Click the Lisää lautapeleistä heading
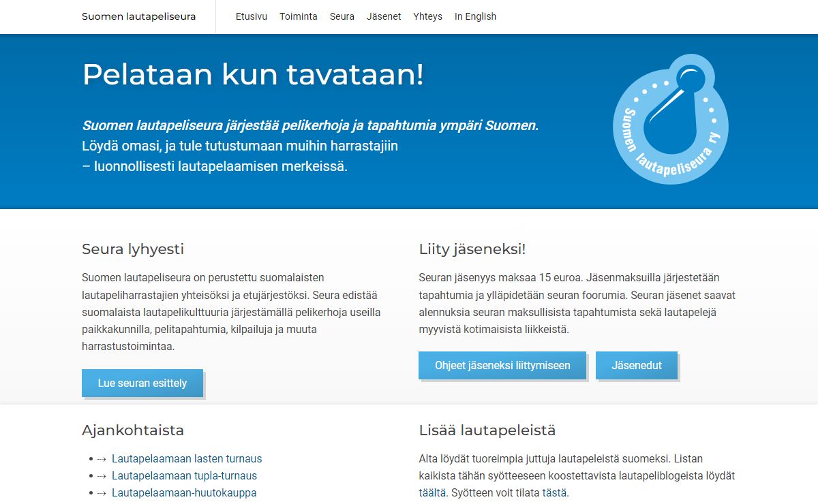Screen dimensions: 818x504 pyautogui.click(x=487, y=430)
